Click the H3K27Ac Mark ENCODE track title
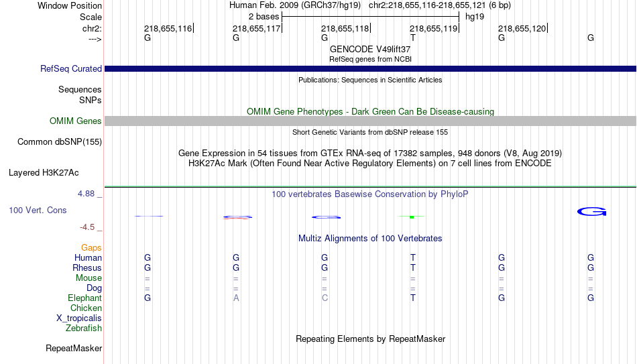Screen dimensions: 637x364 coord(370,164)
